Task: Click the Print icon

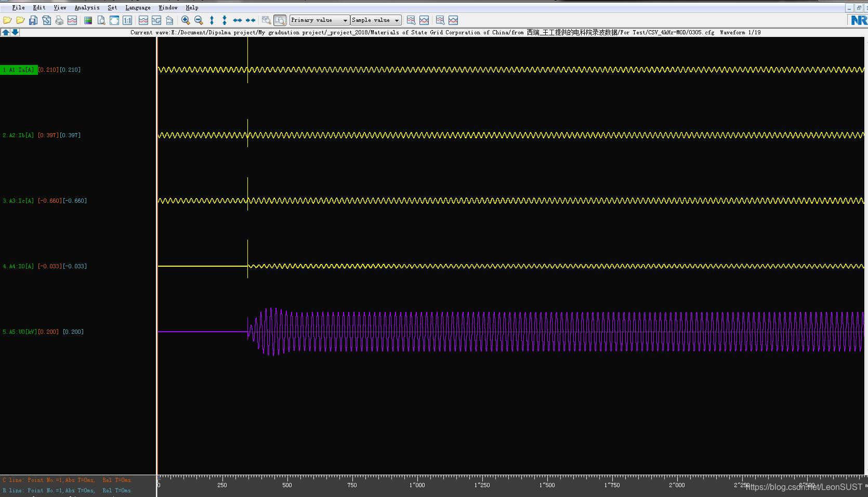Action: 59,20
